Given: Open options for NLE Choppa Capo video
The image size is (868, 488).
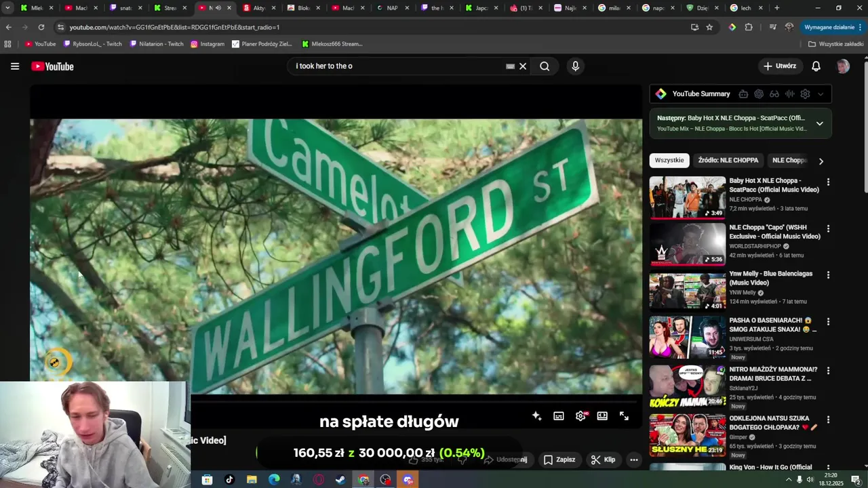Looking at the screenshot, I should [828, 229].
